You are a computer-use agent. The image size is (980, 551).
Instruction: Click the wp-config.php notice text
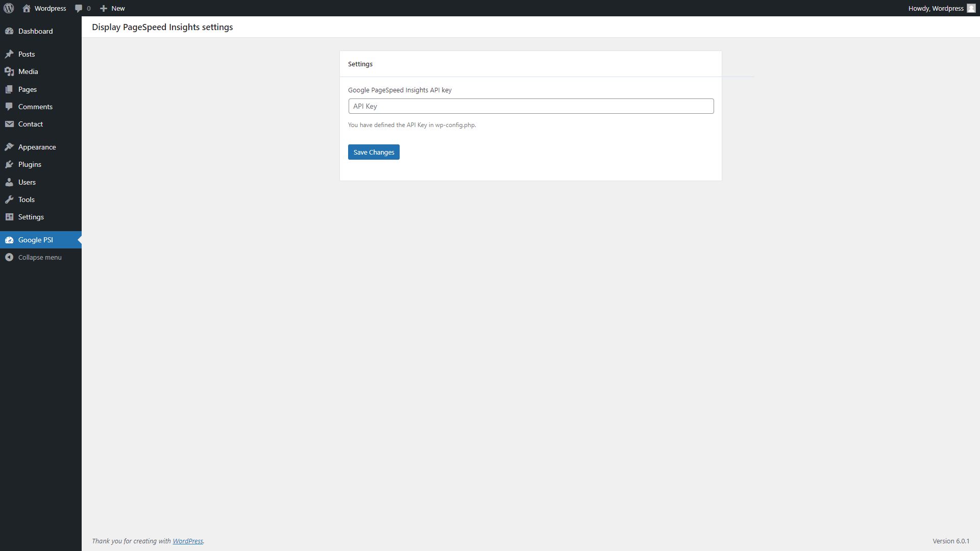pyautogui.click(x=412, y=125)
